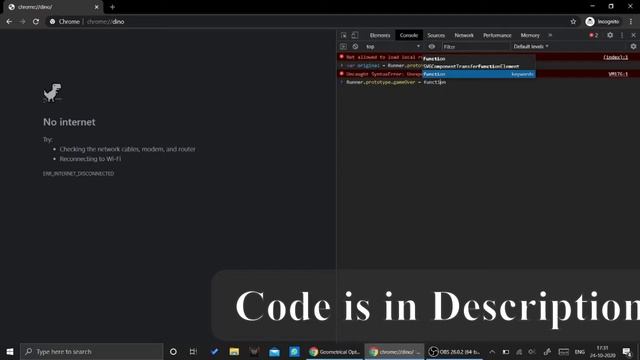640x360 pixels.
Task: Open the DevTools three-dot customize menu
Action: click(x=622, y=36)
